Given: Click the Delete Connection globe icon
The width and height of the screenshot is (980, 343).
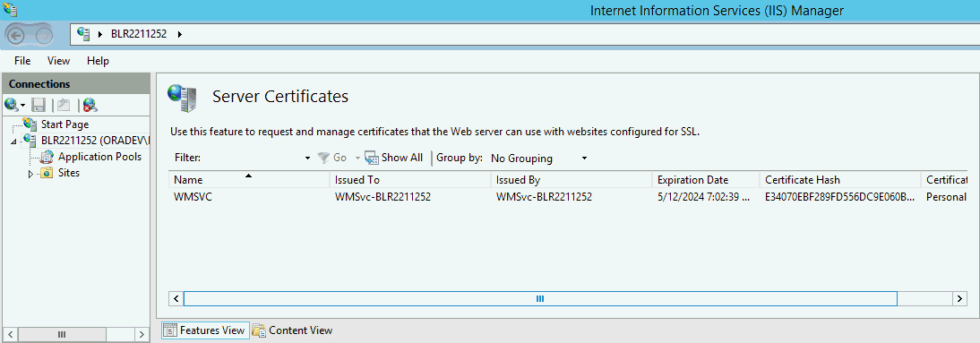Looking at the screenshot, I should (90, 105).
